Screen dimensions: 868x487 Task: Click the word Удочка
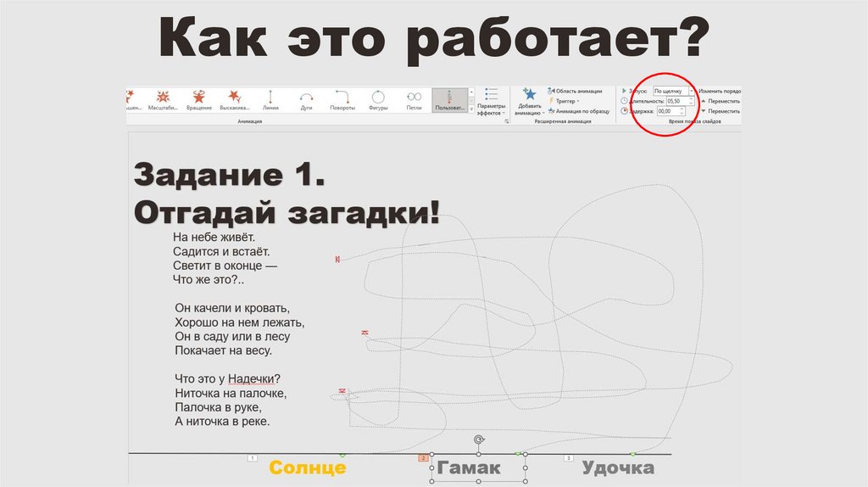tap(618, 468)
